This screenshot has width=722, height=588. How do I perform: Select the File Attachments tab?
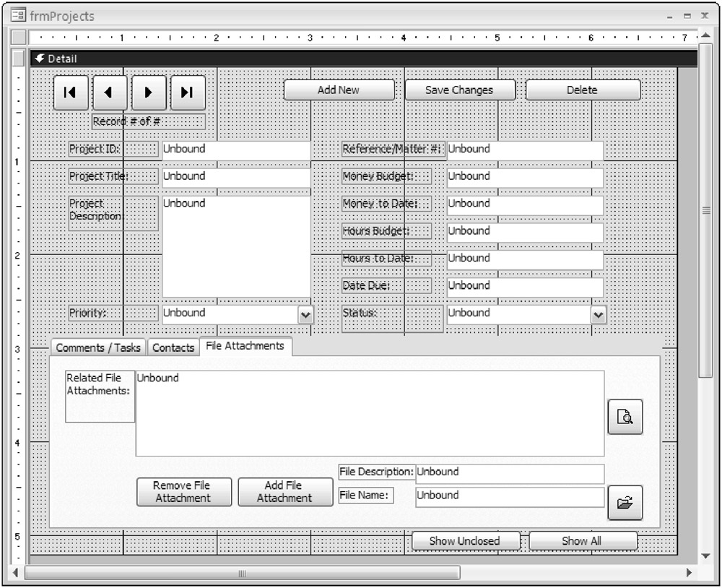(245, 346)
